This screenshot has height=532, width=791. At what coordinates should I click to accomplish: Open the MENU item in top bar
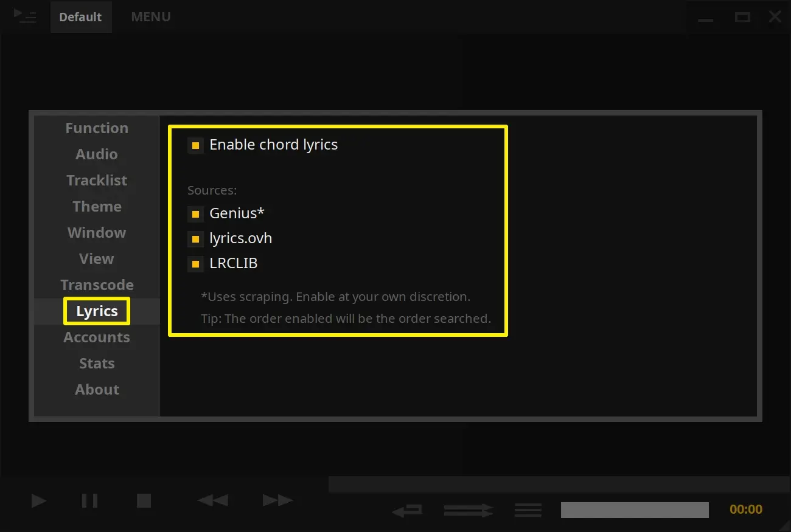pos(151,17)
